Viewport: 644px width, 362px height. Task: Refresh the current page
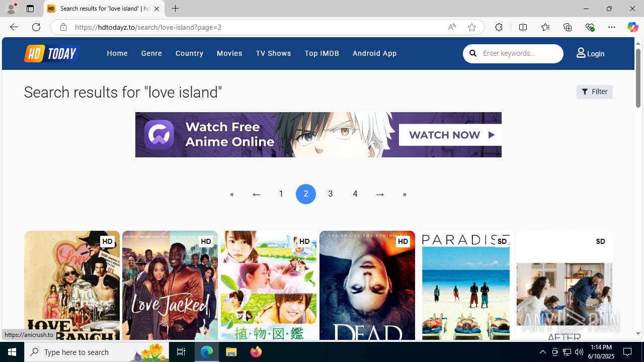[x=36, y=27]
